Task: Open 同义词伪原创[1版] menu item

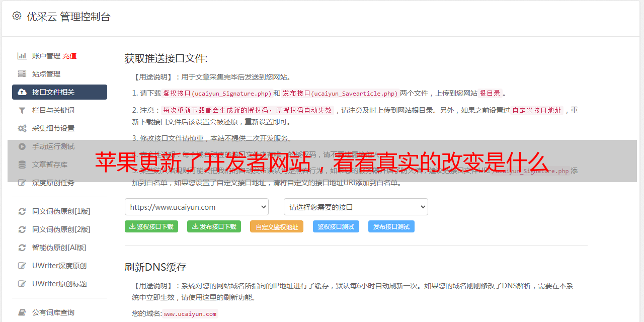Action: click(x=59, y=211)
